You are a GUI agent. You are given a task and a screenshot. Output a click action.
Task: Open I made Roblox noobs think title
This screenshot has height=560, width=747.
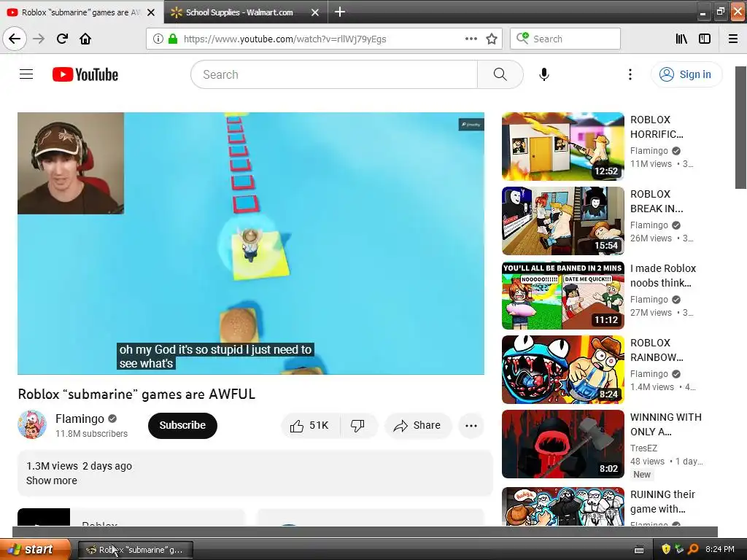click(x=662, y=276)
